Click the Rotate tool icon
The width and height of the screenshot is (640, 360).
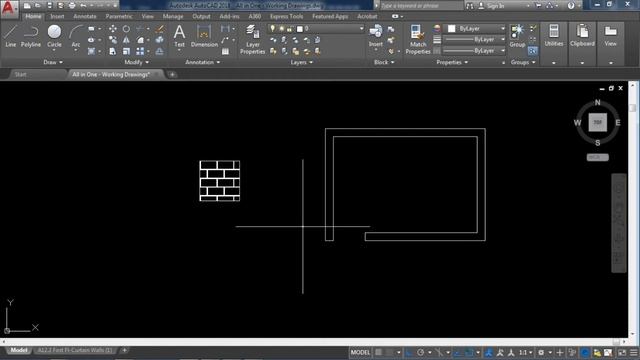point(126,29)
